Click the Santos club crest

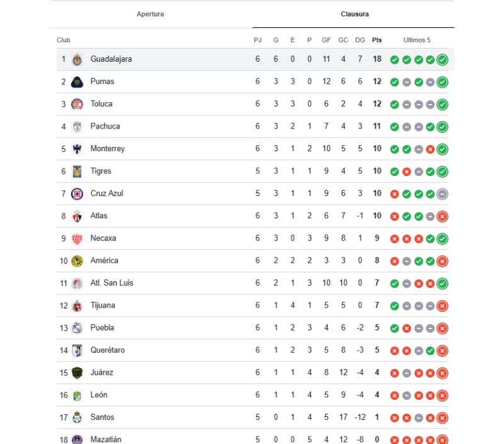[x=77, y=418]
